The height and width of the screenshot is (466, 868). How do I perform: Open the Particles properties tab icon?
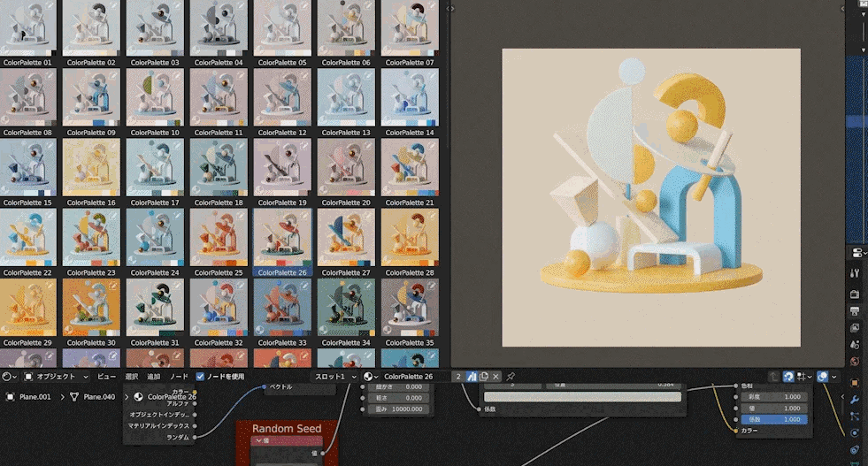tap(855, 416)
